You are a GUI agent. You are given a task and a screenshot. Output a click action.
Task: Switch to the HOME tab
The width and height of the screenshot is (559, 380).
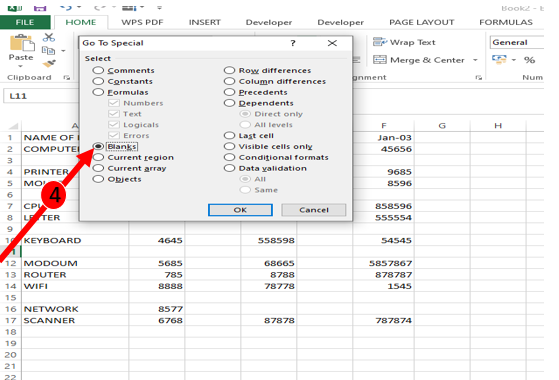pyautogui.click(x=81, y=22)
